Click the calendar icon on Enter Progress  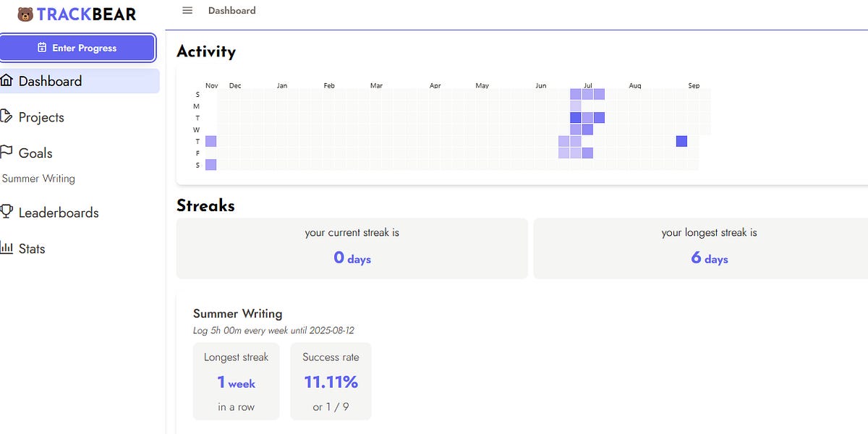[42, 48]
